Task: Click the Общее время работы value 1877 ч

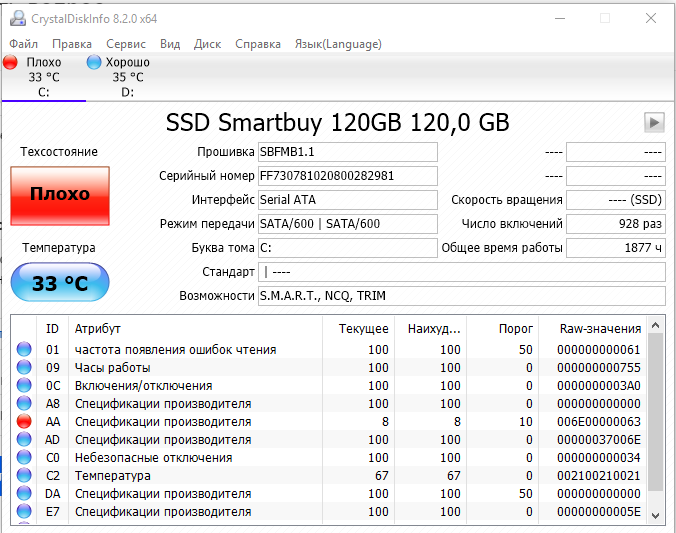Action: point(616,248)
